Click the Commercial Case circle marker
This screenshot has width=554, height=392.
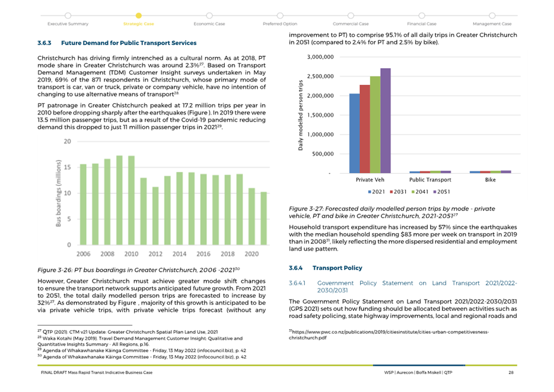tap(351, 15)
